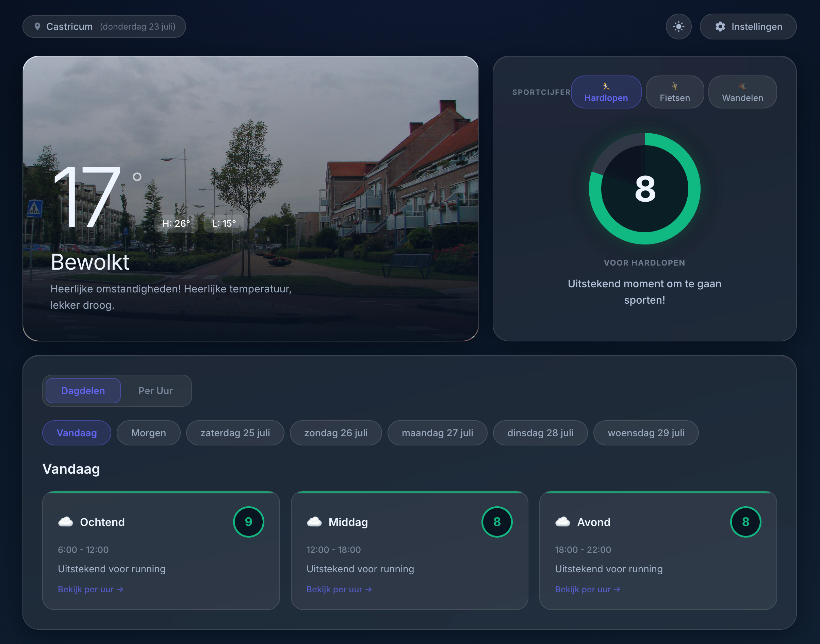This screenshot has height=644, width=820.
Task: Click the cloud icon on Middag card
Action: pyautogui.click(x=314, y=522)
